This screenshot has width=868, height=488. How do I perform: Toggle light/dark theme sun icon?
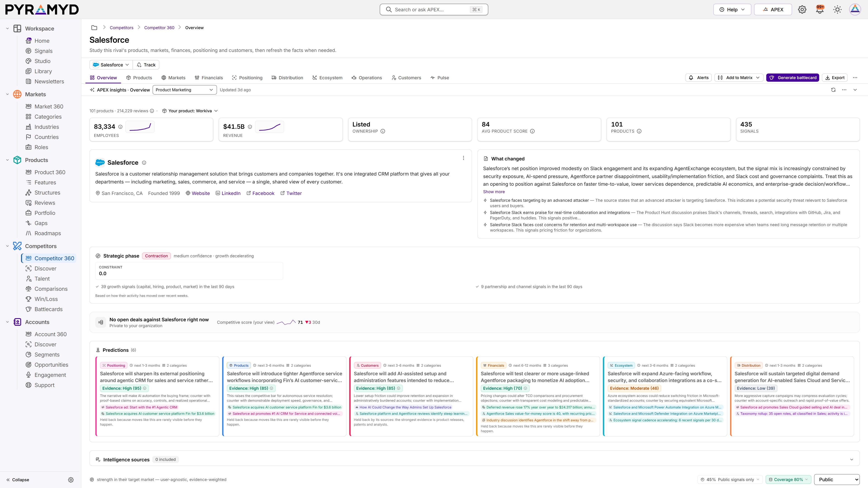837,9
